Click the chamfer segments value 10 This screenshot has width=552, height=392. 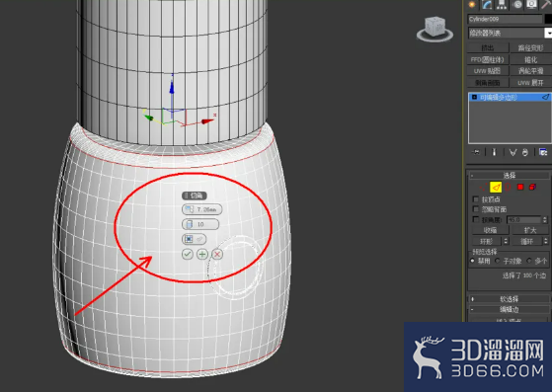click(x=200, y=224)
